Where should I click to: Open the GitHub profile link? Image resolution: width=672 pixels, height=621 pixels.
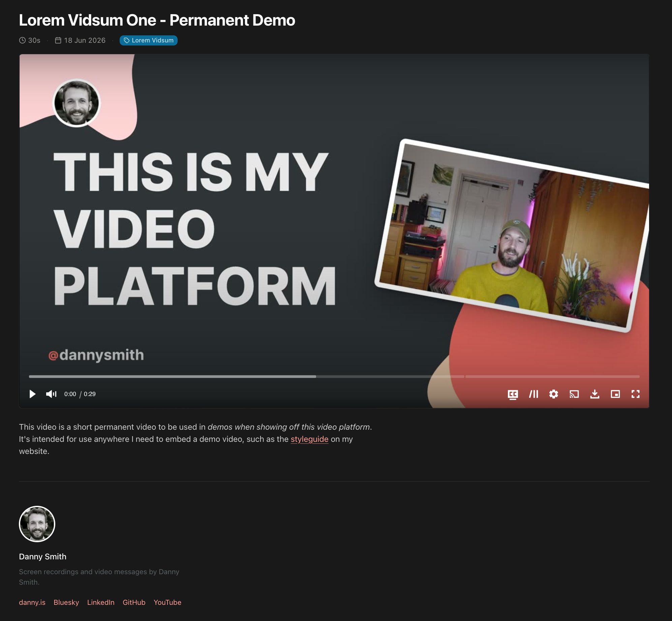134,602
